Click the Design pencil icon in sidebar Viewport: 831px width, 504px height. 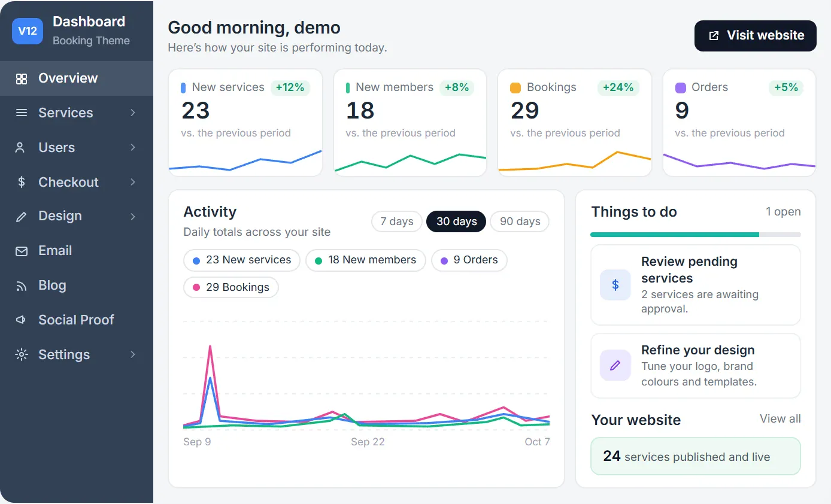pyautogui.click(x=22, y=216)
